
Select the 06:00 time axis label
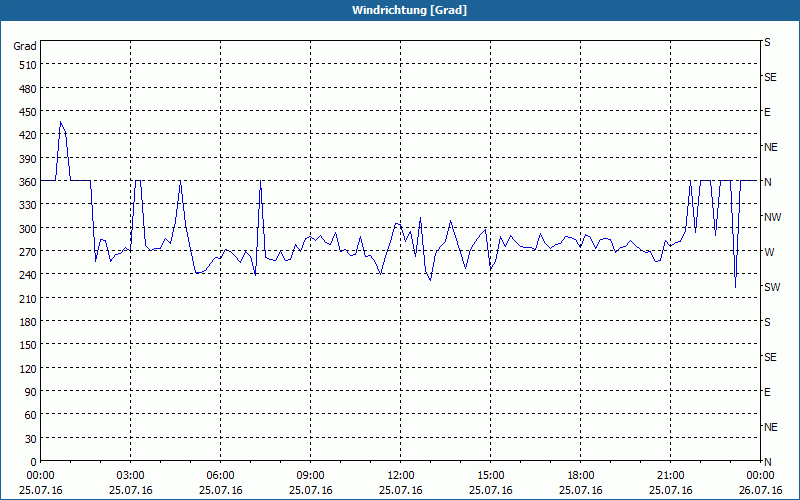220,476
